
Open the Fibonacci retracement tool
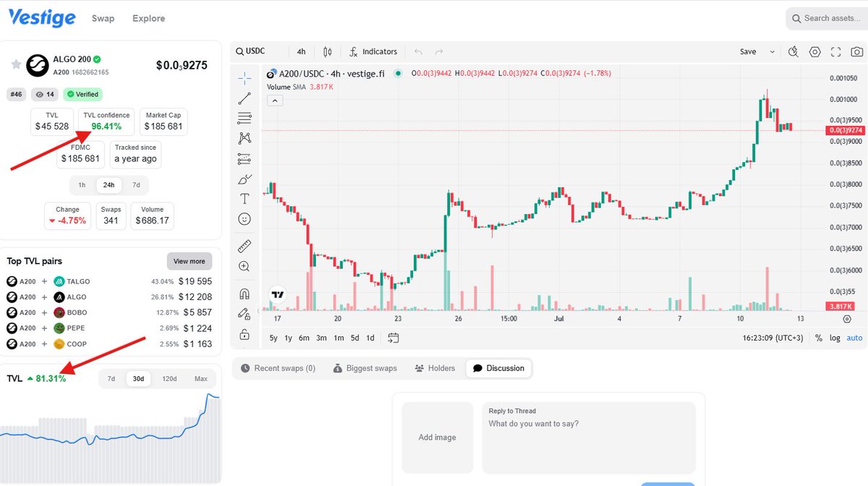coord(244,118)
